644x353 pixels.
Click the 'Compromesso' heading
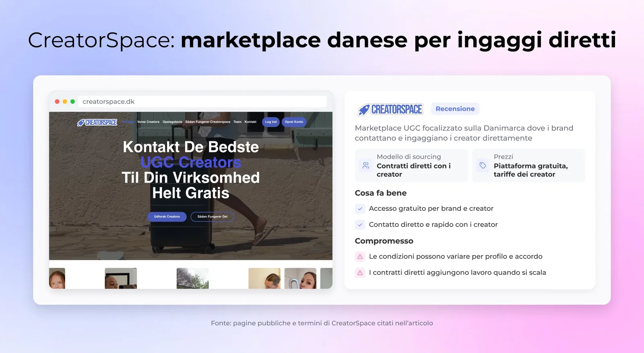[384, 241]
